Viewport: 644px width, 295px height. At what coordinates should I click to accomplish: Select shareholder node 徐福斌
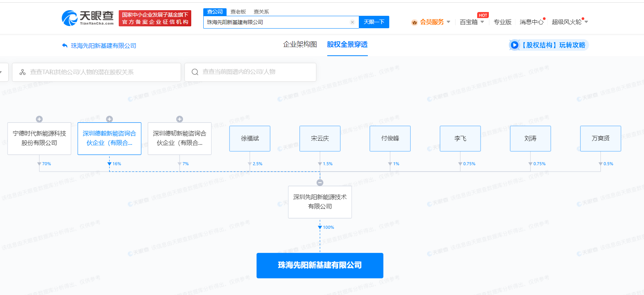click(x=250, y=138)
